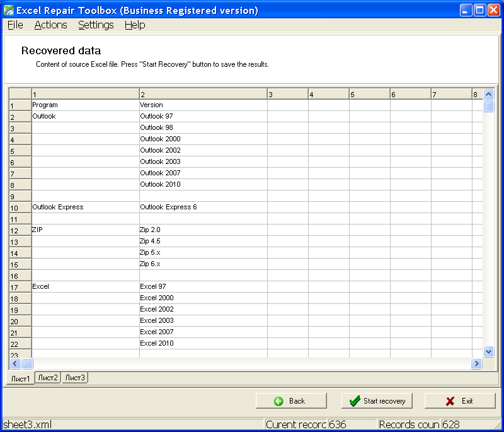Image resolution: width=504 pixels, height=432 pixels.
Task: Click the Start recovery button
Action: [377, 401]
